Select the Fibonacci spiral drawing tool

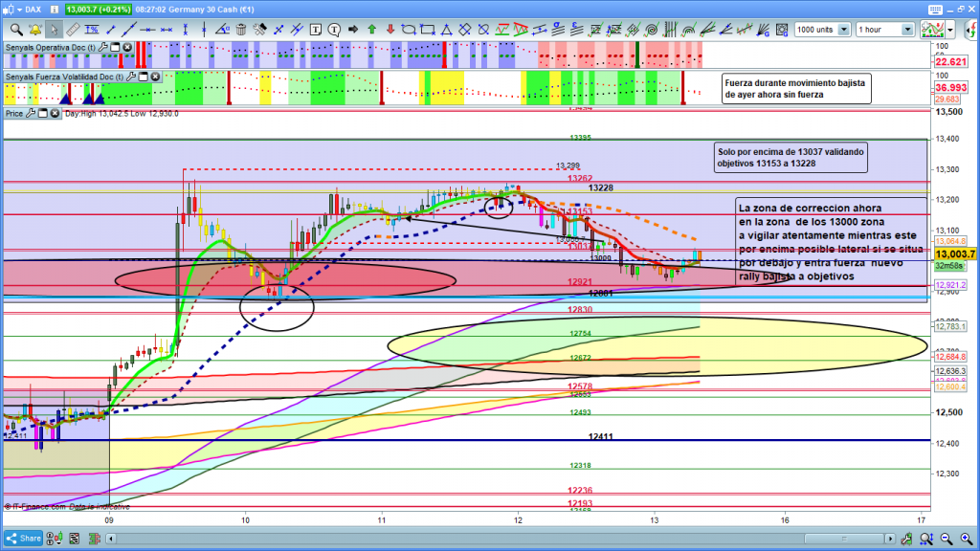click(655, 30)
